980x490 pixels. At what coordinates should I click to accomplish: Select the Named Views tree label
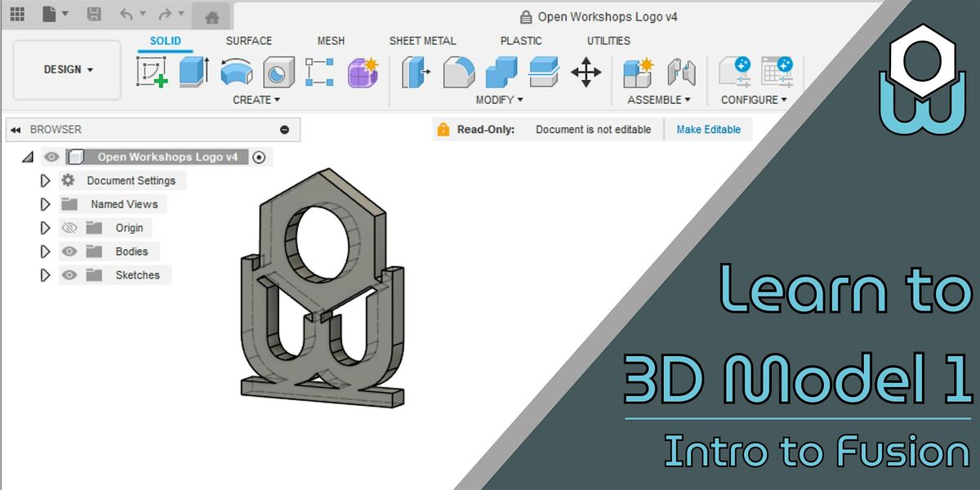tap(124, 204)
